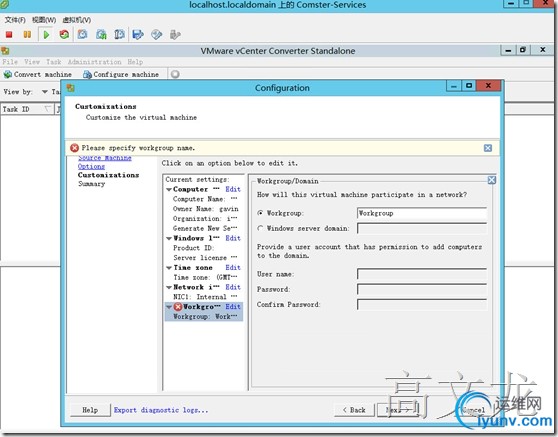Image resolution: width=558 pixels, height=437 pixels.
Task: Click the Password field
Action: pos(422,289)
